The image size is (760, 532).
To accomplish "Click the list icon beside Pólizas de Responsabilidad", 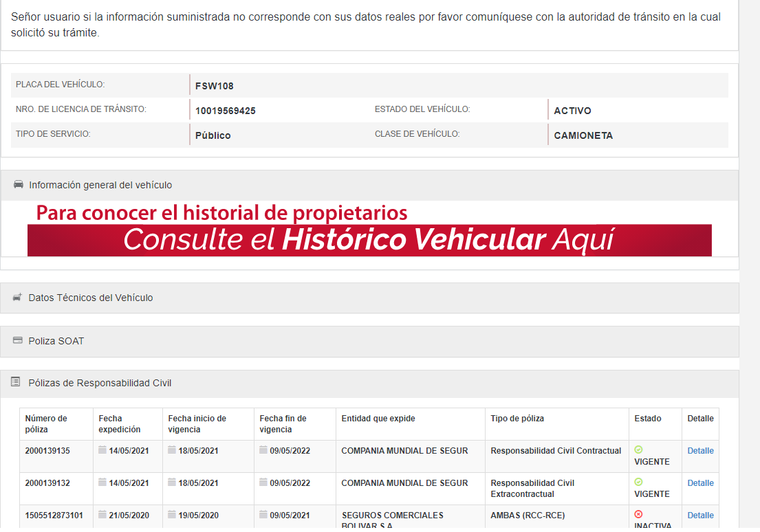I will [16, 383].
